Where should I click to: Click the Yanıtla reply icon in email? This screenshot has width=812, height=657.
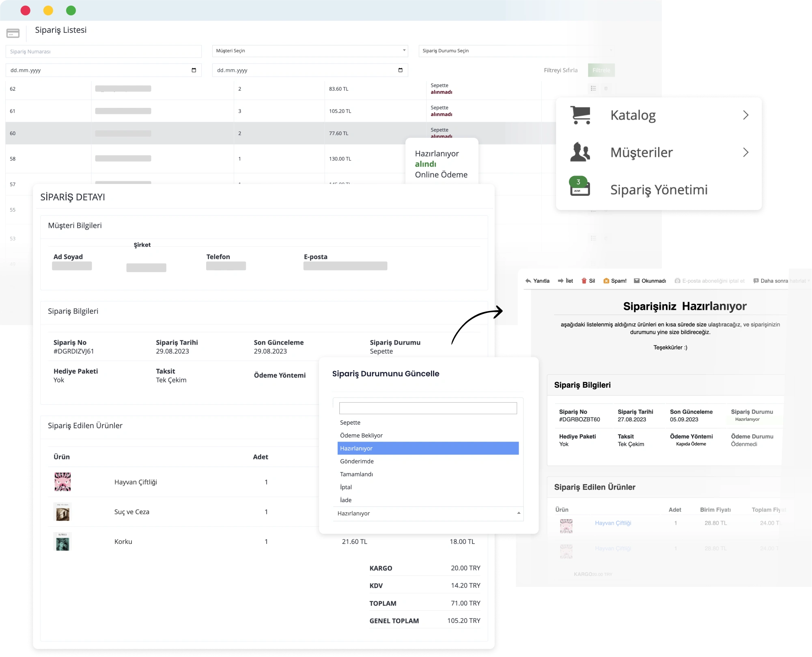(537, 281)
